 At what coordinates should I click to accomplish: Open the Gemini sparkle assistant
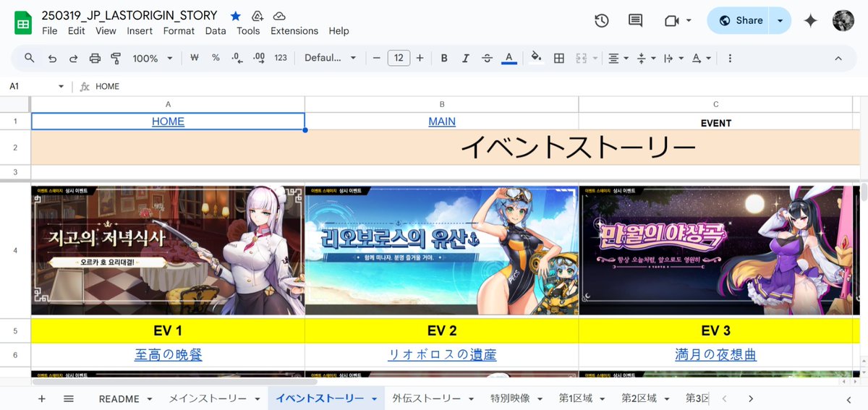[811, 20]
